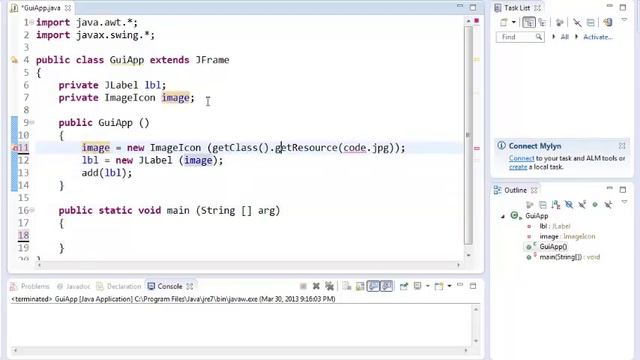The image size is (640, 360).
Task: Toggle Show Console on Standard Error
Action: 387,286
